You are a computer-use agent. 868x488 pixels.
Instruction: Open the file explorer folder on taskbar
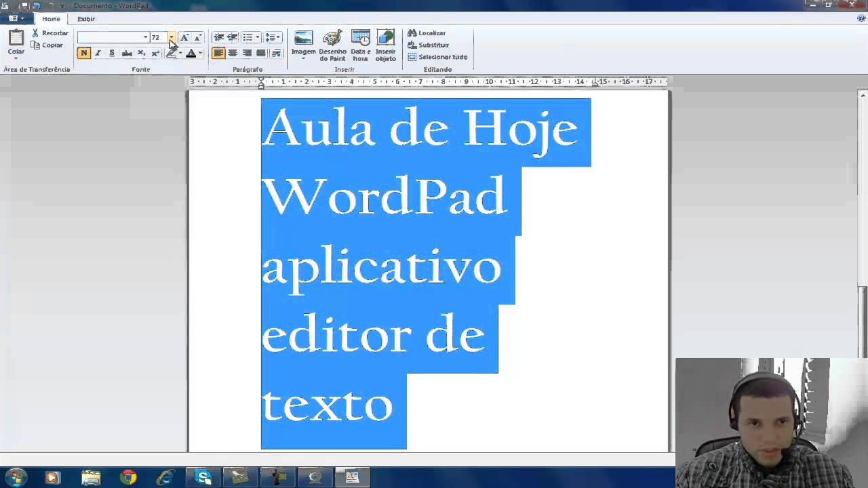(x=91, y=477)
